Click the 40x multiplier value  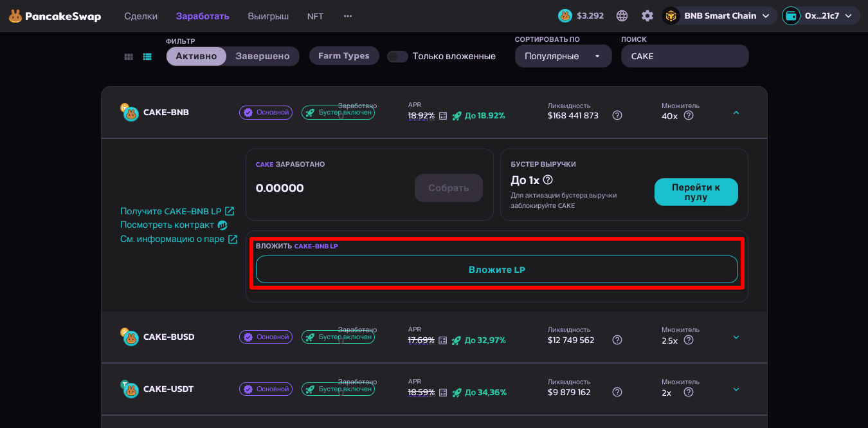(x=669, y=116)
